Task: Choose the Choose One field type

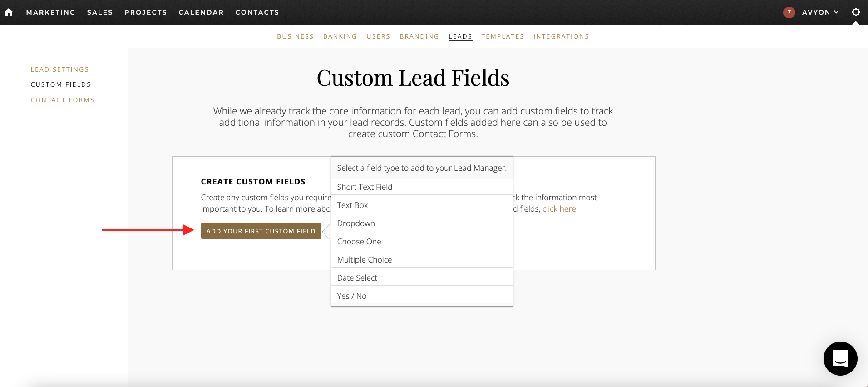Action: tap(422, 242)
